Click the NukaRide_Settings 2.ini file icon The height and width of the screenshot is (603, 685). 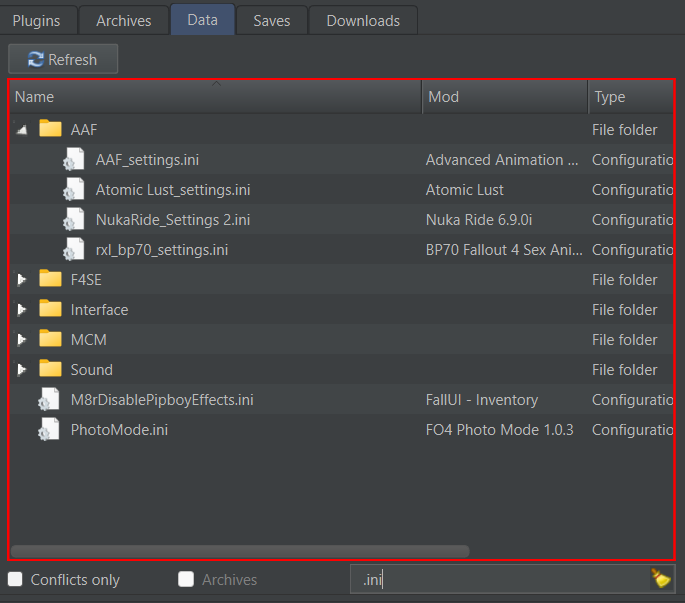point(74,219)
